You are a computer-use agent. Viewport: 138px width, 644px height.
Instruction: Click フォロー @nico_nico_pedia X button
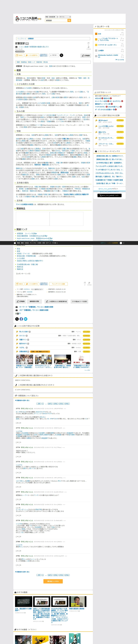point(109,195)
